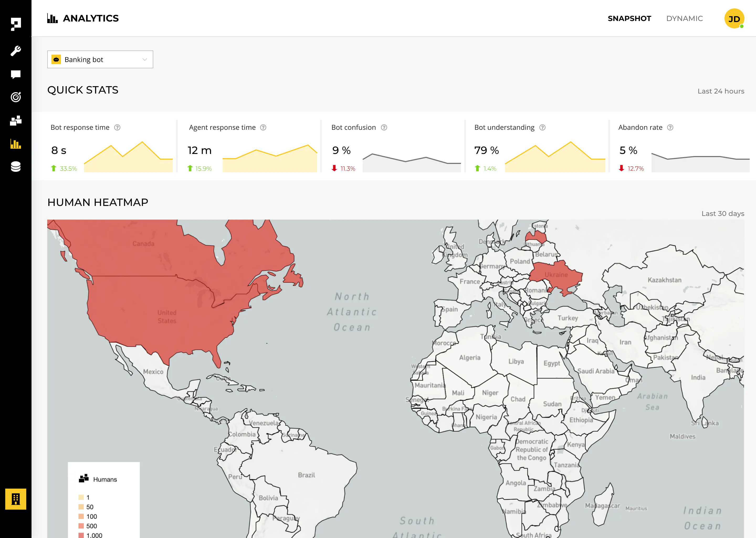Image resolution: width=756 pixels, height=538 pixels.
Task: Click Brazil on the heatmap
Action: [306, 475]
